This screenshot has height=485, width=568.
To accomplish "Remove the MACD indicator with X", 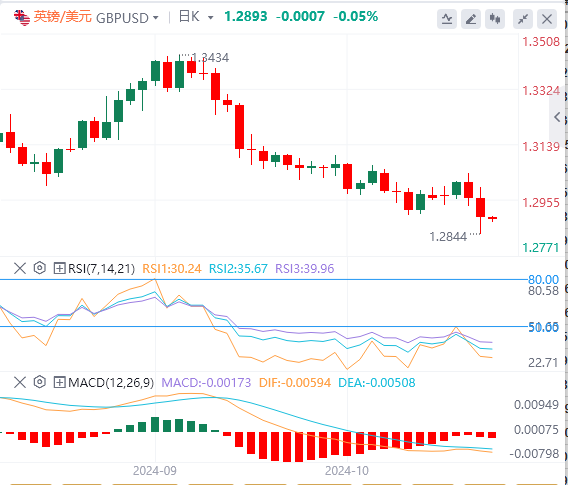I will (x=20, y=382).
